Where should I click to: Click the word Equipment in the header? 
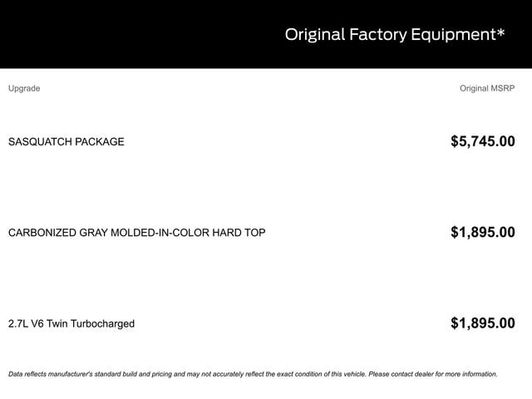point(456,35)
